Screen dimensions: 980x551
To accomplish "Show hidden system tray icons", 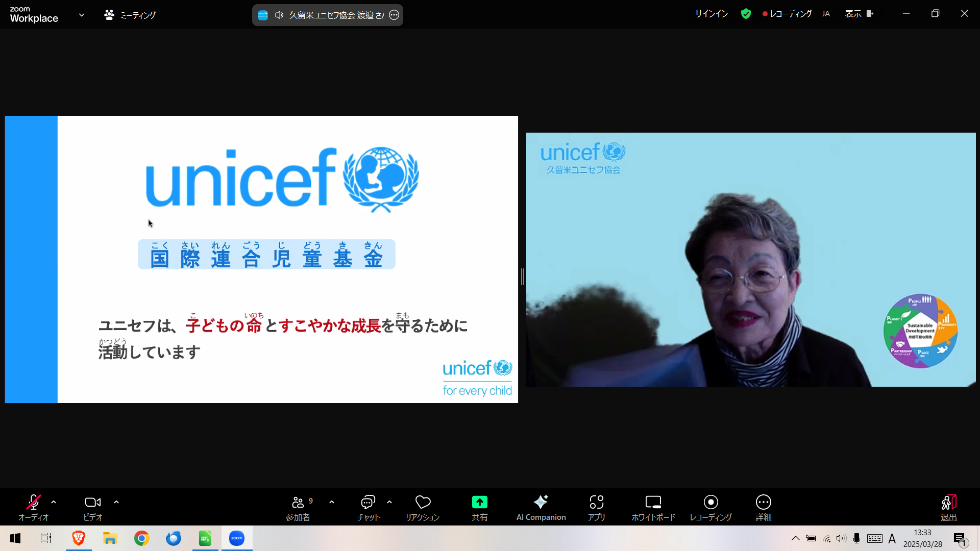I will [795, 538].
